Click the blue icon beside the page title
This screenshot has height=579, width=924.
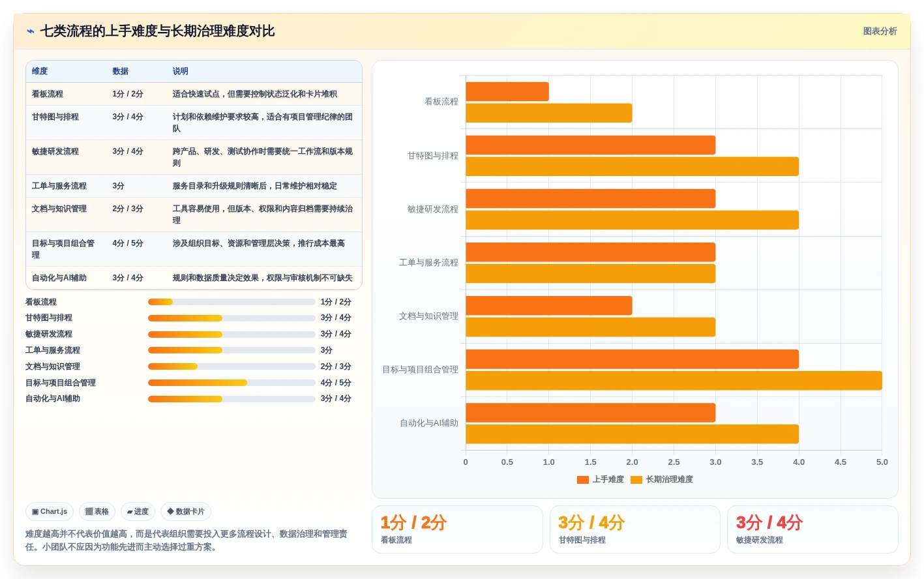[31, 31]
